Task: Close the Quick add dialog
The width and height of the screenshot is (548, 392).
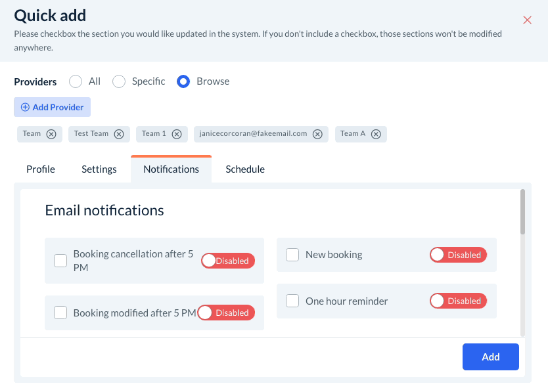Action: tap(527, 20)
